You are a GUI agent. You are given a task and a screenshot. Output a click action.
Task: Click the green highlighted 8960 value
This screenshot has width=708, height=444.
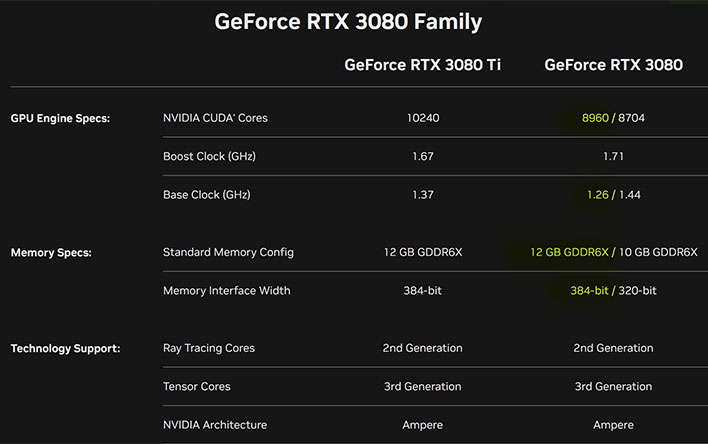tap(595, 118)
